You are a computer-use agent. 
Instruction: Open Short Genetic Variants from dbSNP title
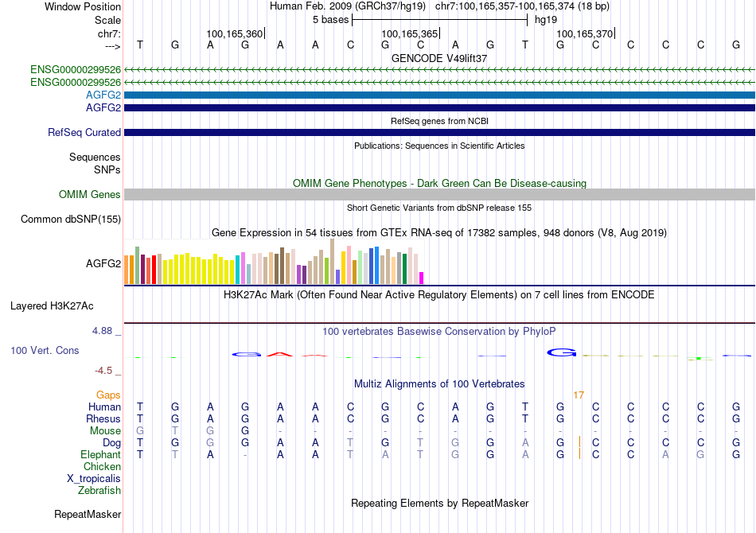click(439, 208)
